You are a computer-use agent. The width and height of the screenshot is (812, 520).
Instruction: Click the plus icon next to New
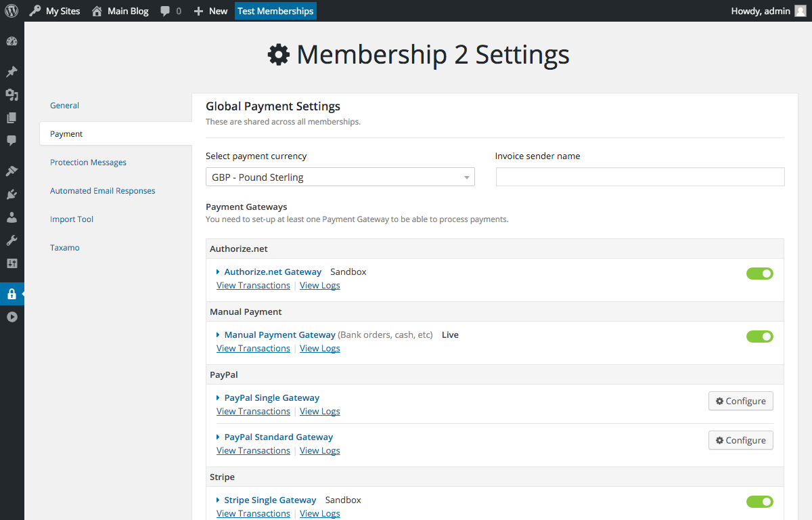coord(198,12)
